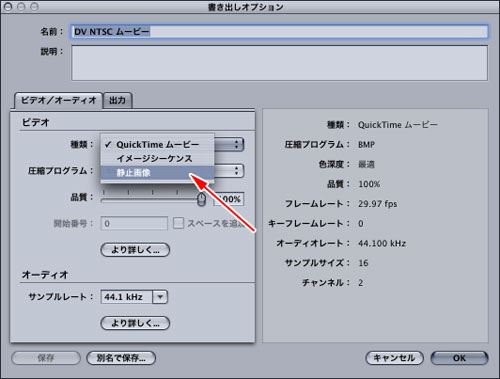Image resolution: width=500 pixels, height=379 pixels.
Task: Click the 品質 slider handle
Action: coord(201,199)
